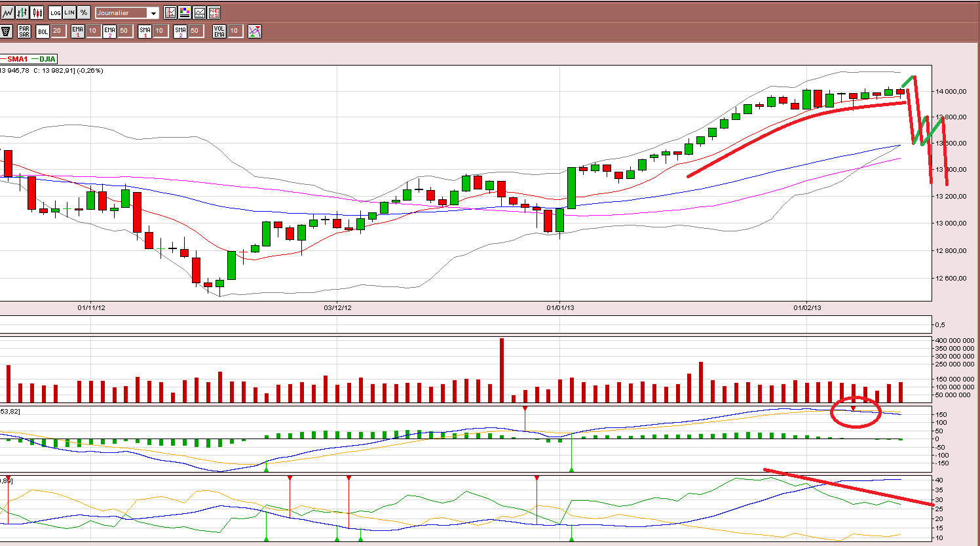Click the -150 indicator axis label
This screenshot has height=546, width=980.
tap(941, 463)
